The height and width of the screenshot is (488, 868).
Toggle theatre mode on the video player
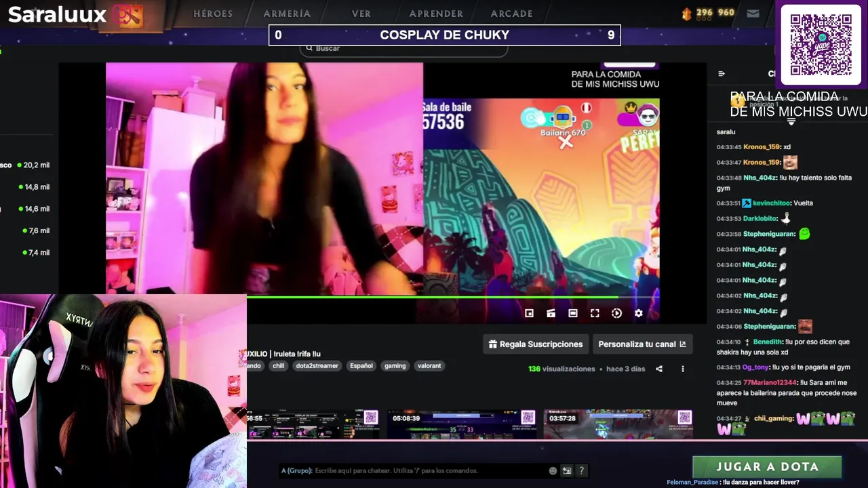click(x=573, y=313)
